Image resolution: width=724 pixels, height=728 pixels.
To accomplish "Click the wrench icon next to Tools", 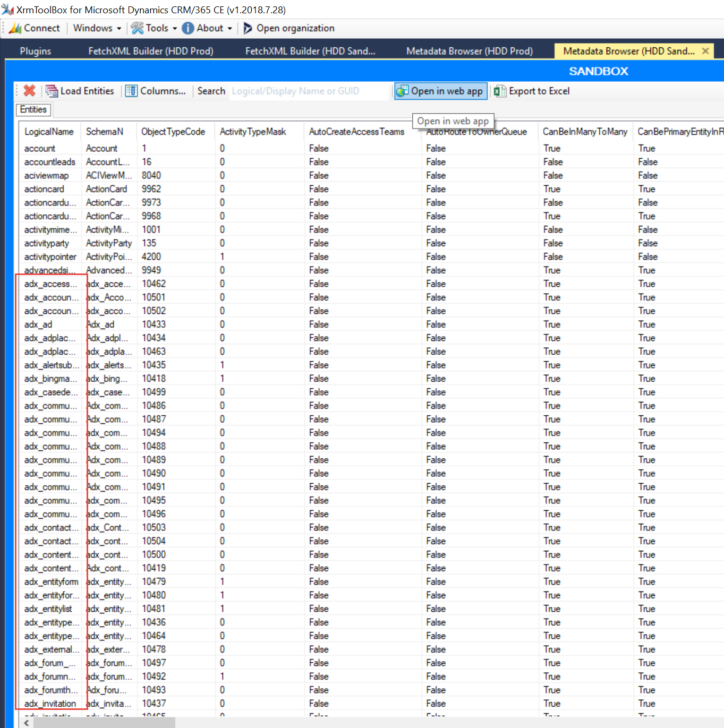I will click(138, 28).
